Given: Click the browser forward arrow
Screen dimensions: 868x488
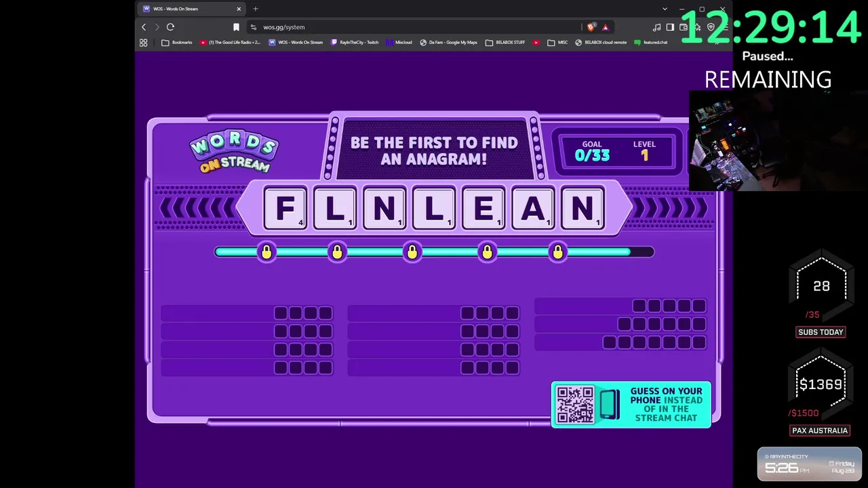Looking at the screenshot, I should click(157, 27).
